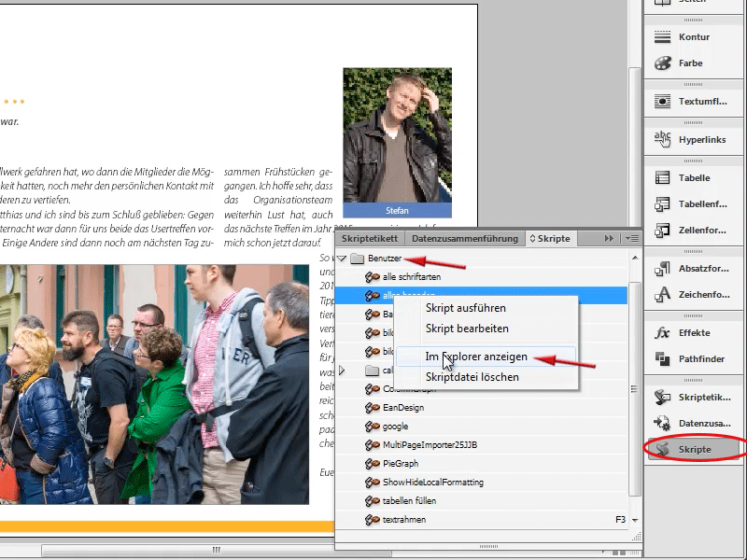Screen dimensions: 747x560
Task: Click script icon next to PieGraph
Action: 372,463
